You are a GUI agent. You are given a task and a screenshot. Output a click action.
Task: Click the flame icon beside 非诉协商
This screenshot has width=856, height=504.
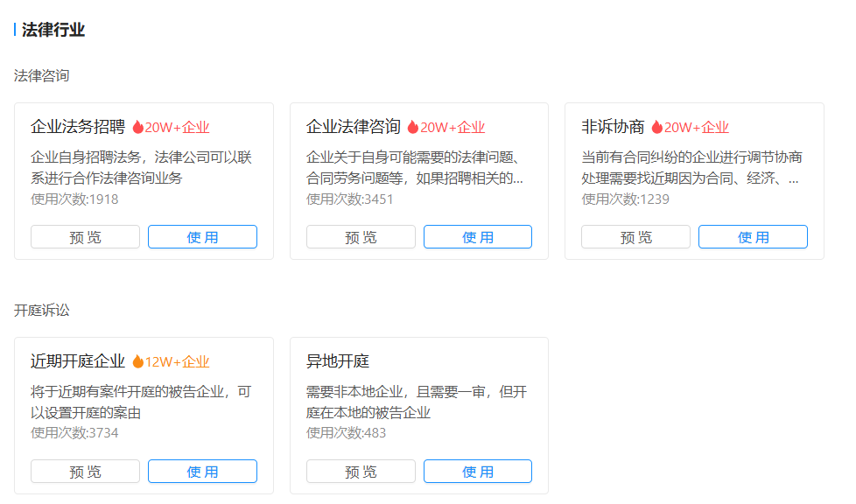[x=657, y=127]
